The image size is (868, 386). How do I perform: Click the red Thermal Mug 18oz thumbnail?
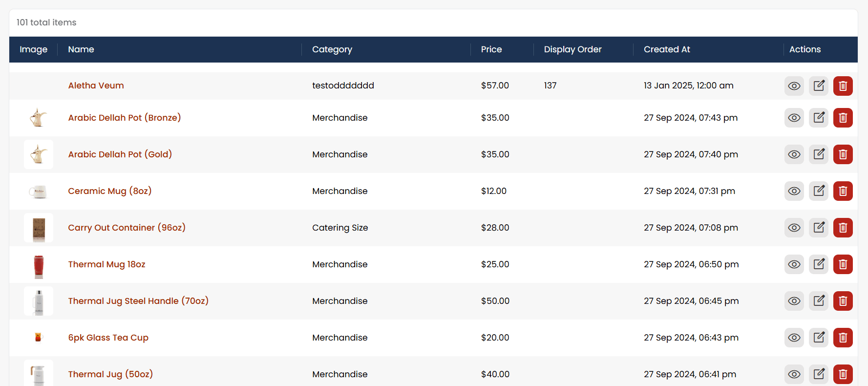pos(39,264)
